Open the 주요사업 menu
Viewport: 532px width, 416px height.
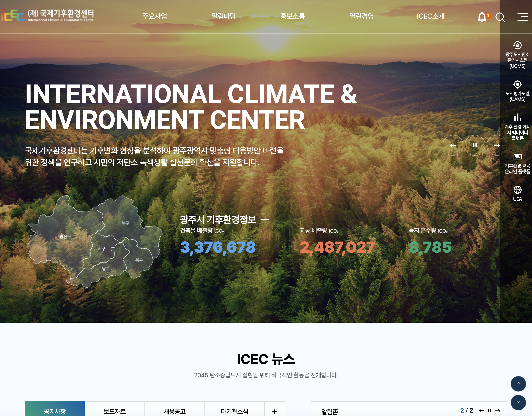click(x=155, y=16)
